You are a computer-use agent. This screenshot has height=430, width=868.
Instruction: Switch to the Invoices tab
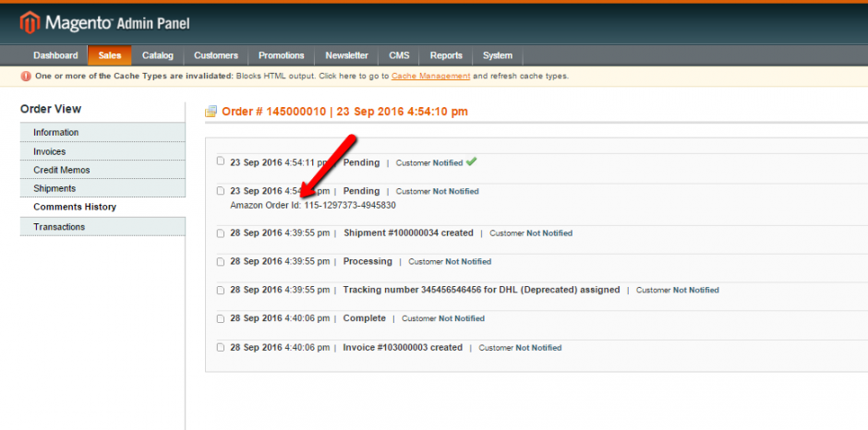coord(103,151)
